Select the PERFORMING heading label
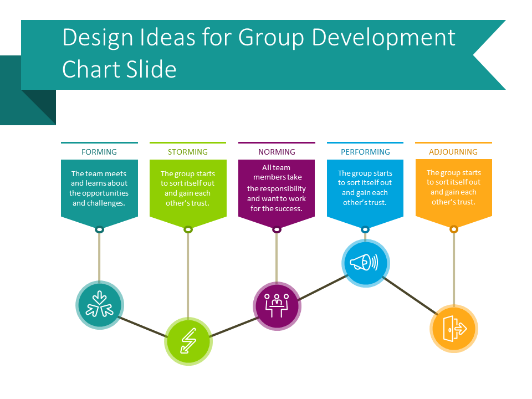 tap(365, 152)
